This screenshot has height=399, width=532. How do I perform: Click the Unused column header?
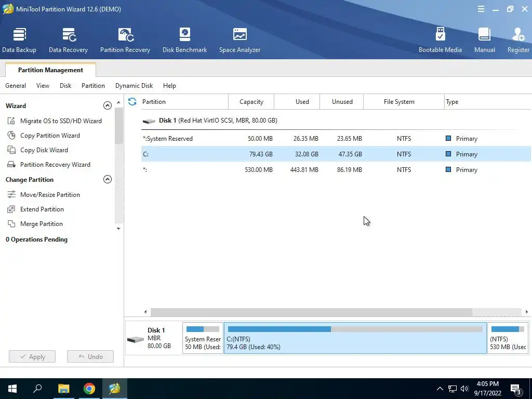[342, 101]
